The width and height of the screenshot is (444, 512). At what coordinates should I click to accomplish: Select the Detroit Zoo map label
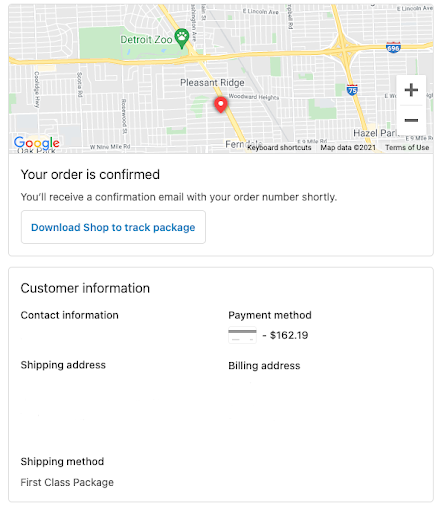146,40
